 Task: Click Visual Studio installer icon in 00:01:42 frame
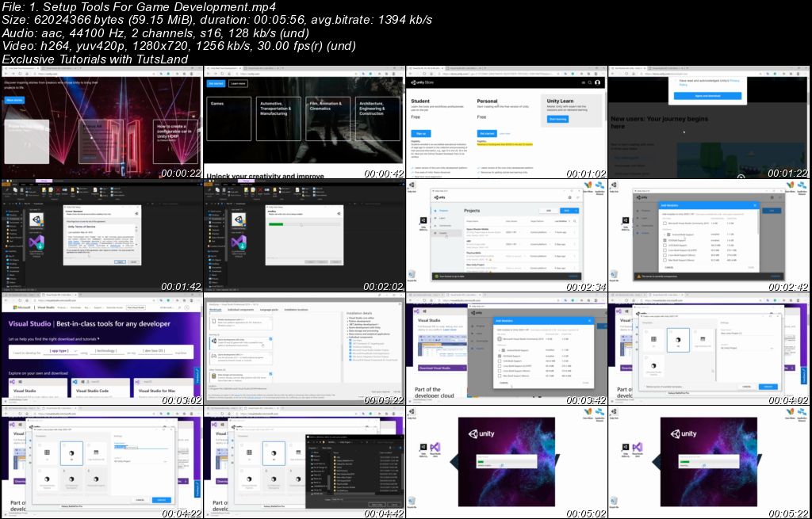(36, 242)
